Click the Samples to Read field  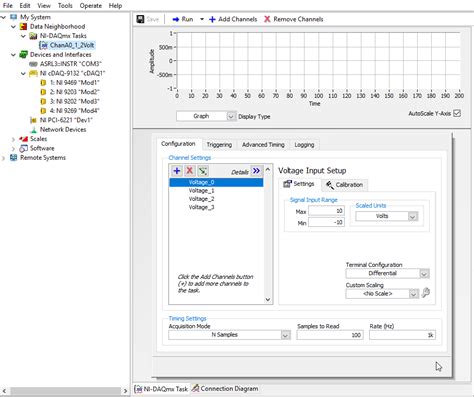[x=330, y=335]
